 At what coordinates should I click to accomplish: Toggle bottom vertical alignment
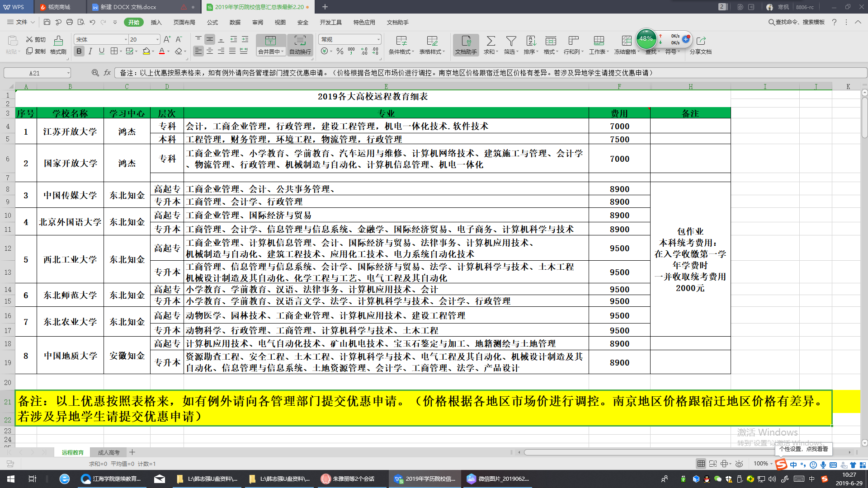point(221,39)
